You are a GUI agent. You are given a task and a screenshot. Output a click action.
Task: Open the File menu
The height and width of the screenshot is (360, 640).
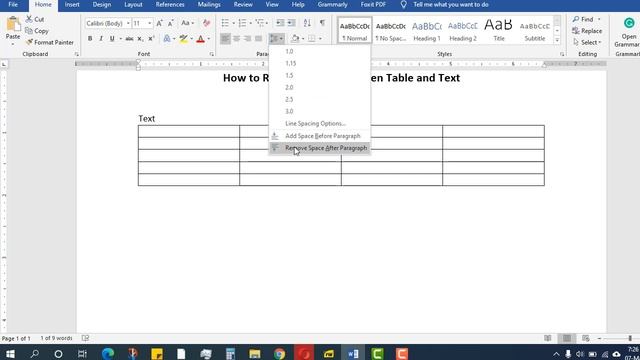click(13, 4)
